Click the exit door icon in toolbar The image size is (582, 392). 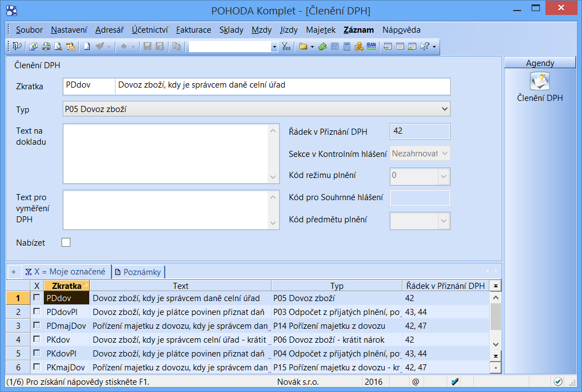coord(17,47)
